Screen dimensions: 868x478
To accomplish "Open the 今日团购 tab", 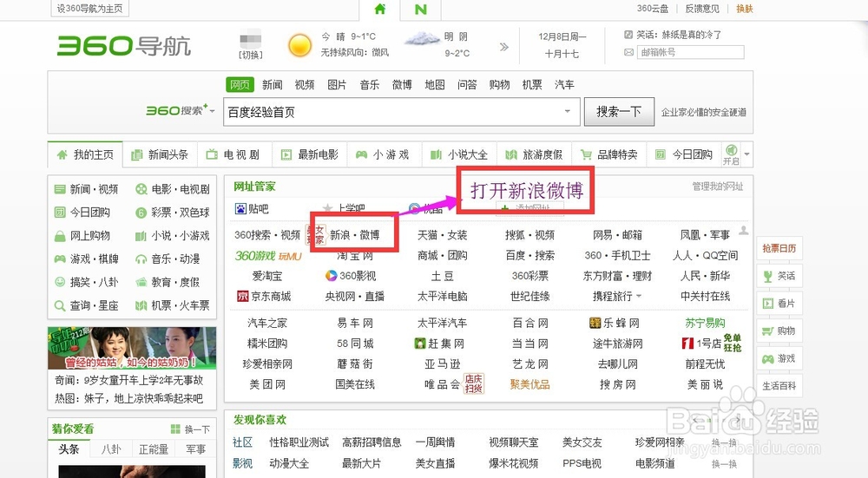I will coord(684,155).
